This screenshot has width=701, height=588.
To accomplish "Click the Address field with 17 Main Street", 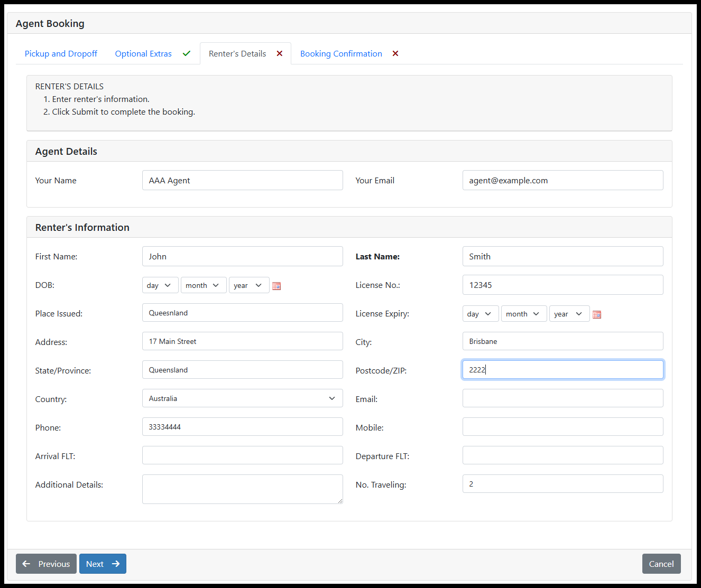I will click(x=243, y=341).
